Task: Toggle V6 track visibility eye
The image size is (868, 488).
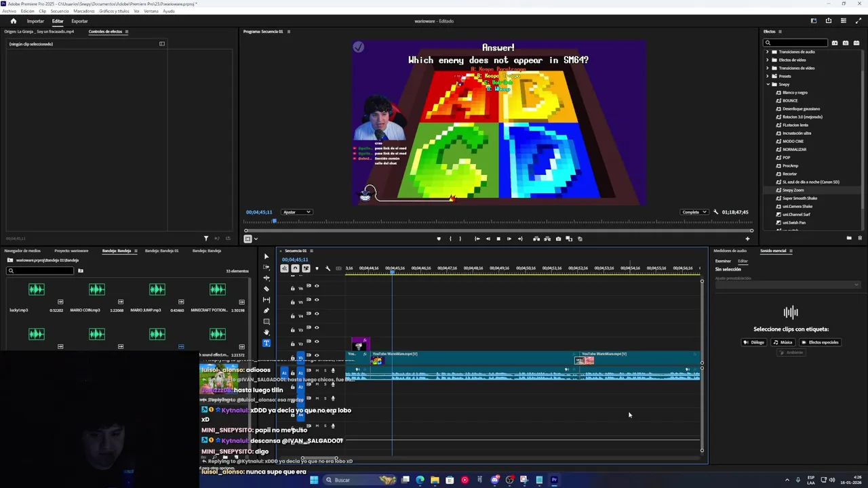Action: pos(317,286)
